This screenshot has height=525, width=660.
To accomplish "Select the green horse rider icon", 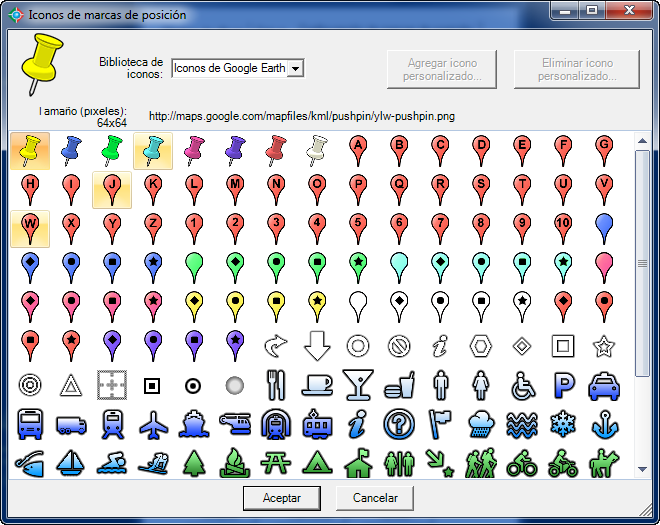I will pyautogui.click(x=604, y=463).
